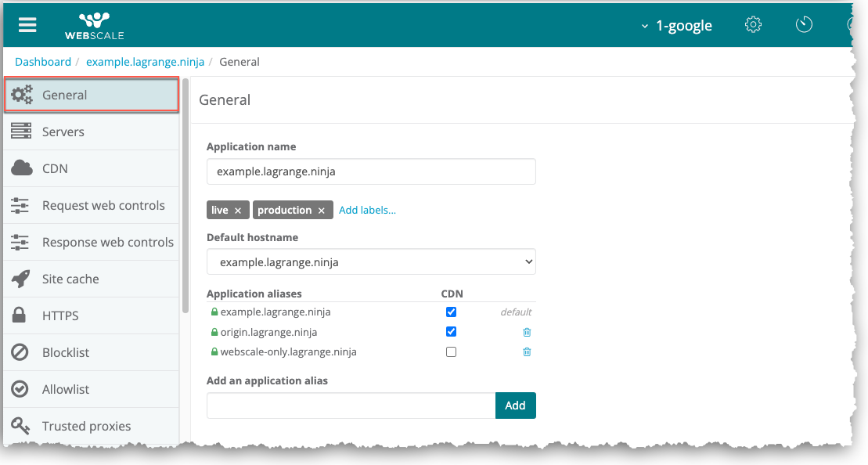
Task: Remove the webscale-only.lagrange.ninja alias via trash icon
Action: tap(527, 352)
